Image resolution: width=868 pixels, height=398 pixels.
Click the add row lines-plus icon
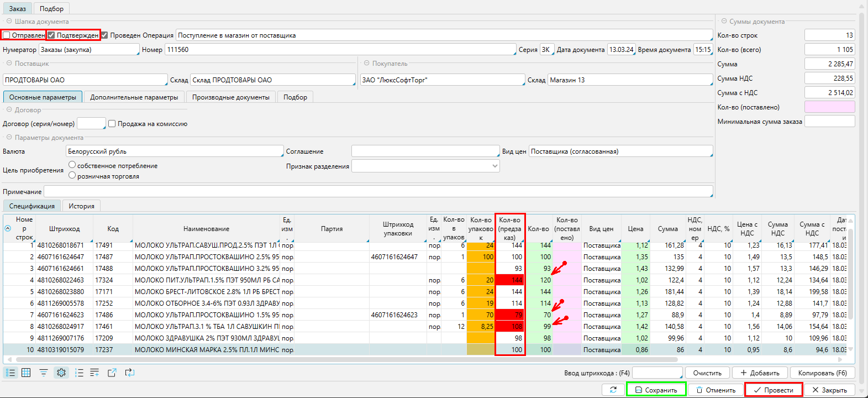tap(94, 373)
